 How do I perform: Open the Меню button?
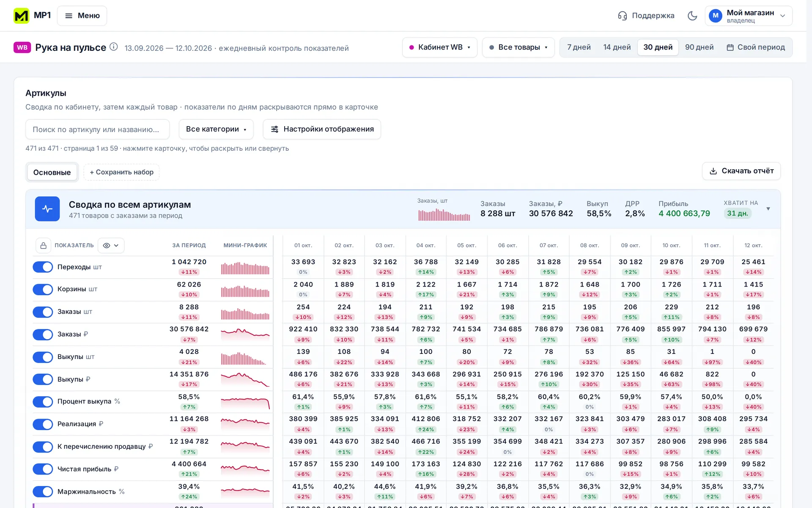pos(82,16)
